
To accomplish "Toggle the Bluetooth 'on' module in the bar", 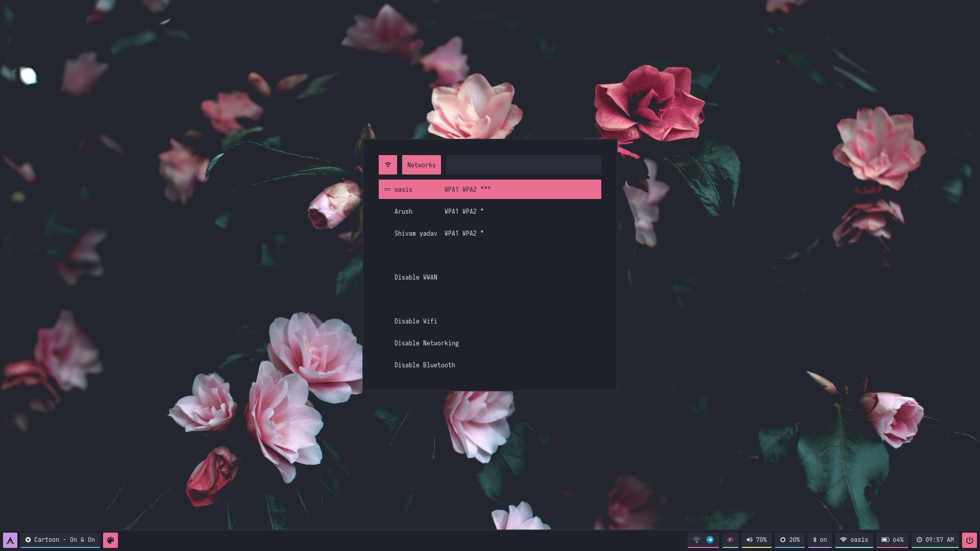I will pos(820,540).
